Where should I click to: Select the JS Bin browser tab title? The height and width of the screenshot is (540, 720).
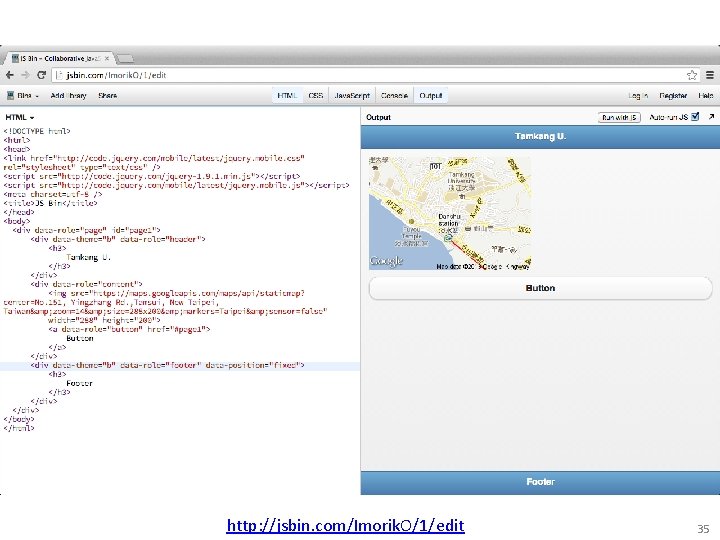pyautogui.click(x=61, y=58)
